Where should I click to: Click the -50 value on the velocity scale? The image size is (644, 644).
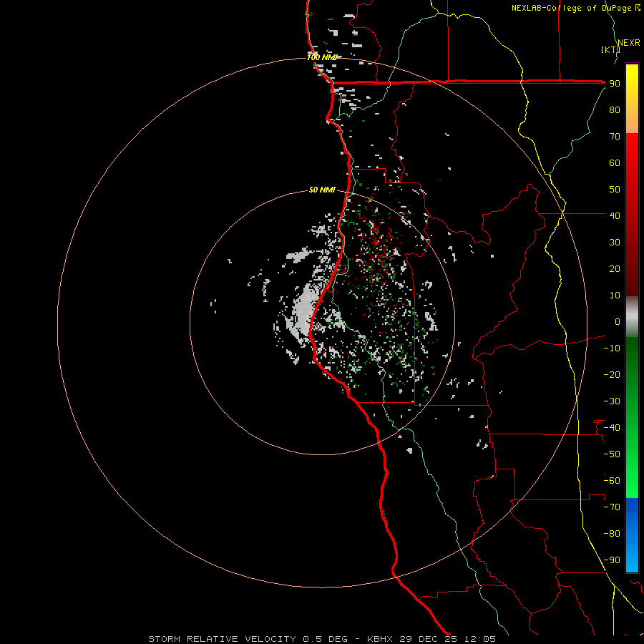click(x=612, y=454)
